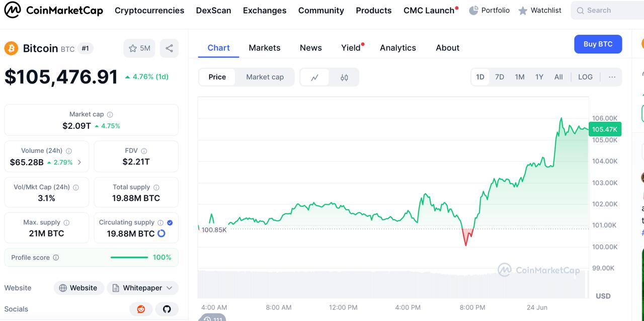Click the Max. supply info icon
The width and height of the screenshot is (644, 321).
pos(66,222)
